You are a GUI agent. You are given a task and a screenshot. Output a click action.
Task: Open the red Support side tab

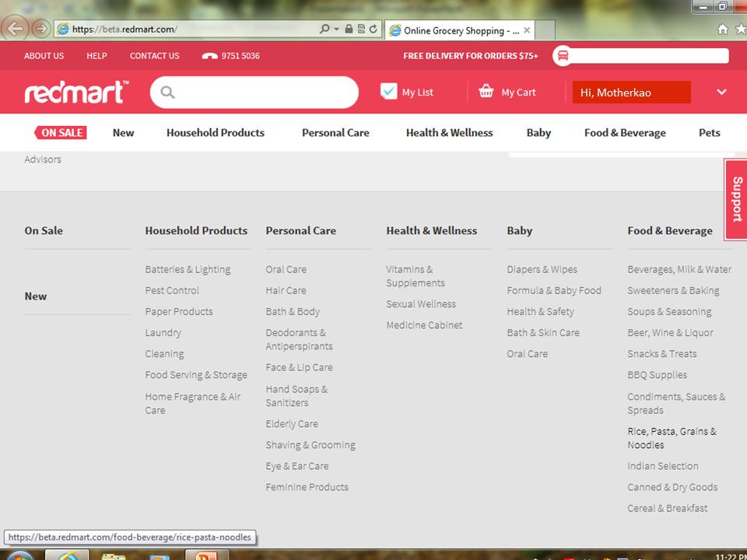pyautogui.click(x=736, y=199)
